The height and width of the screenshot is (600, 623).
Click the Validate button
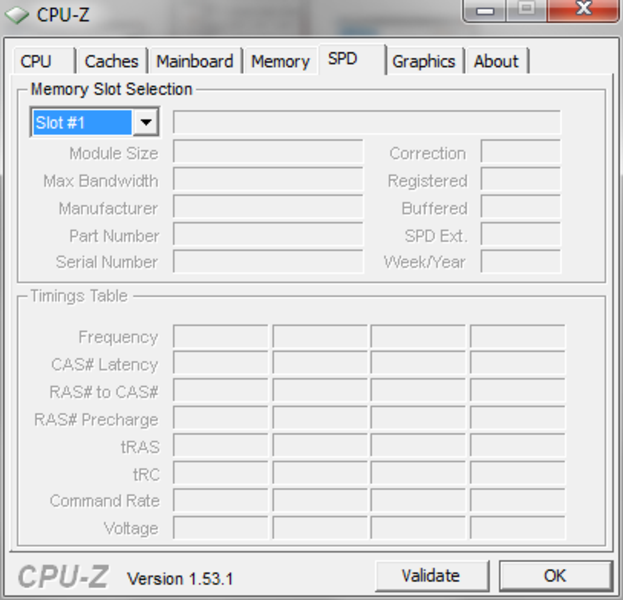click(x=431, y=576)
